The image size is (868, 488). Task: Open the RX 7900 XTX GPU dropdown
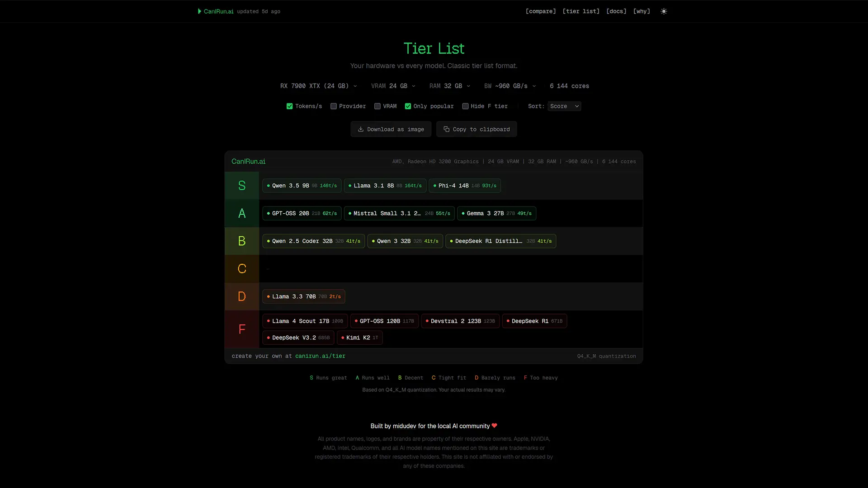click(x=318, y=86)
